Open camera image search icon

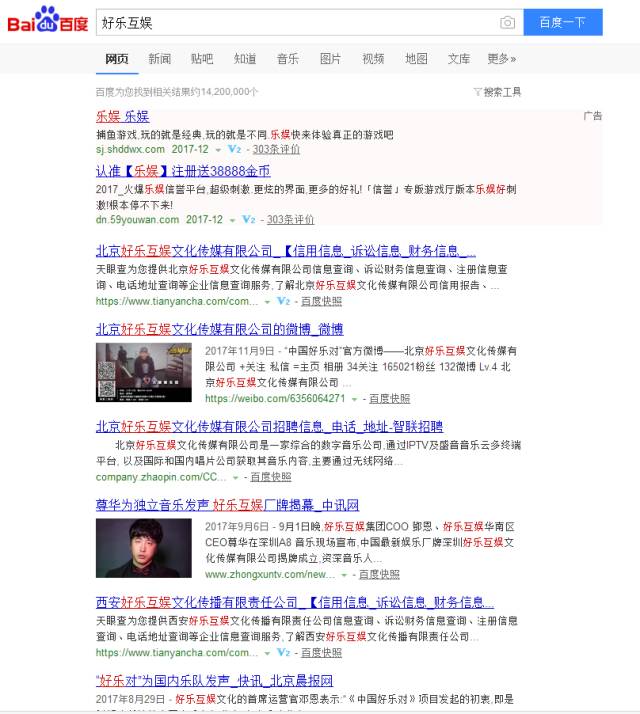[507, 22]
